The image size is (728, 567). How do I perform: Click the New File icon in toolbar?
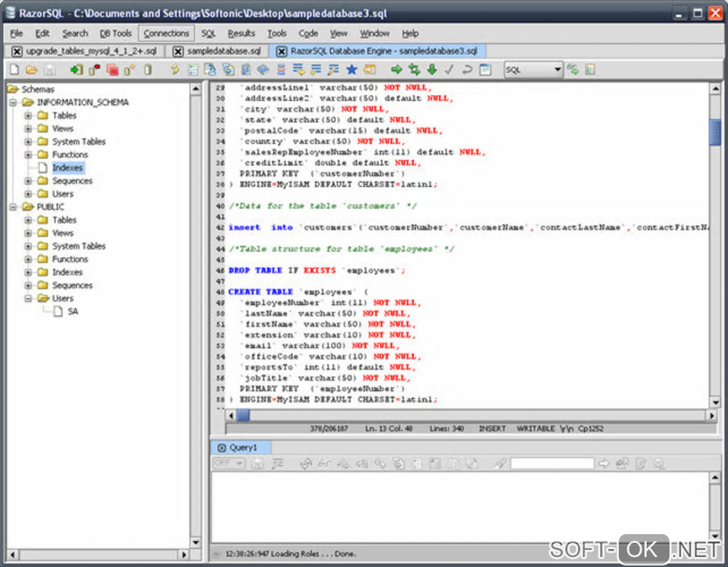click(14, 69)
